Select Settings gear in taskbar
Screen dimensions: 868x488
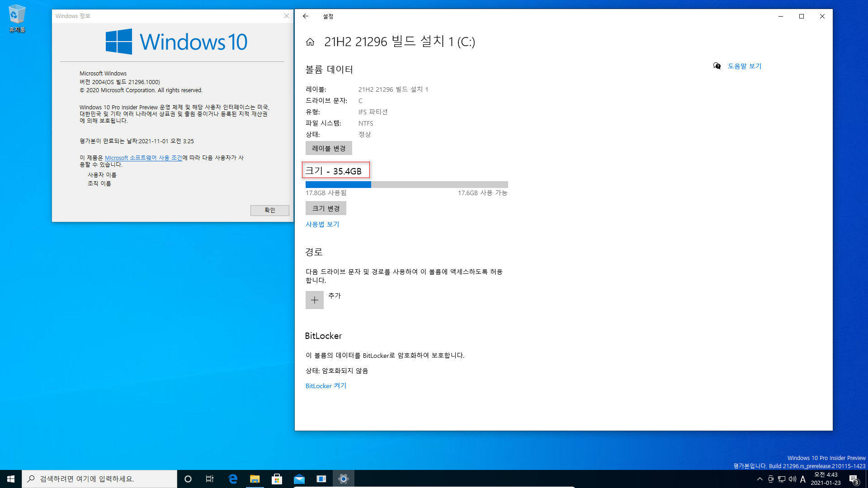click(344, 479)
